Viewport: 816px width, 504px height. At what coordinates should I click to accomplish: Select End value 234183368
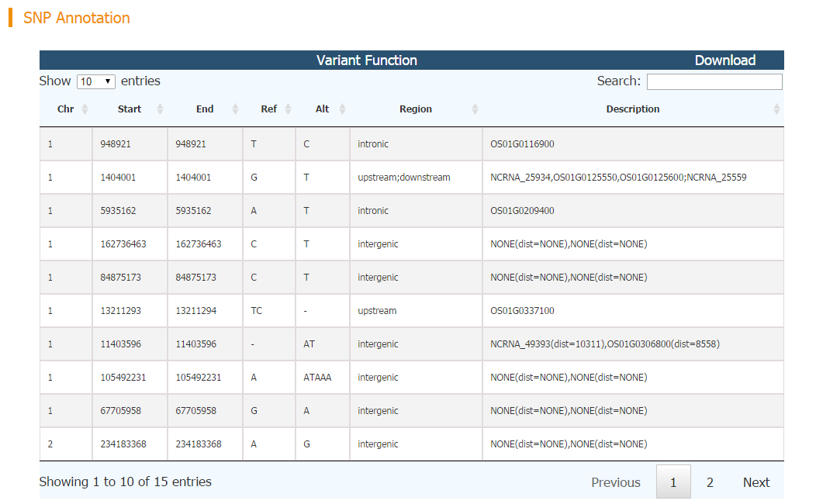pyautogui.click(x=199, y=444)
